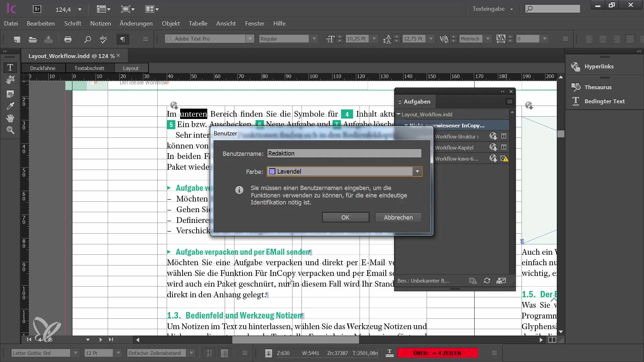
Task: Click the spell check icon in toolbar
Action: point(104,40)
